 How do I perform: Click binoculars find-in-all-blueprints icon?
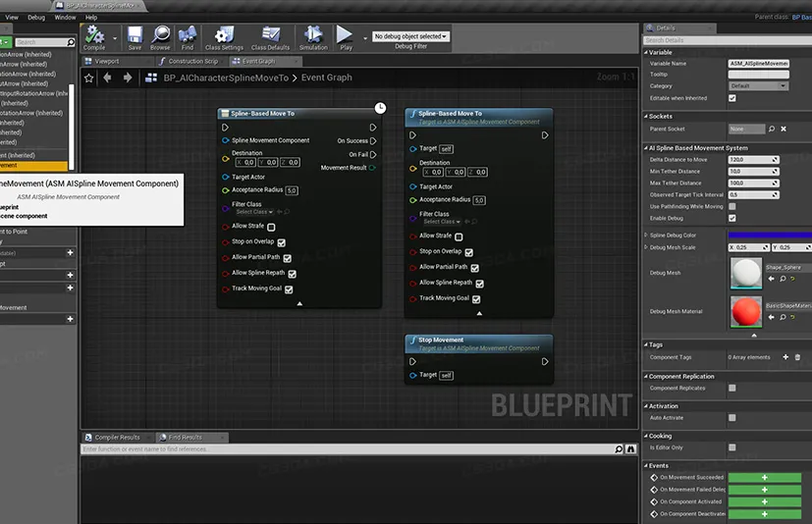(x=630, y=449)
